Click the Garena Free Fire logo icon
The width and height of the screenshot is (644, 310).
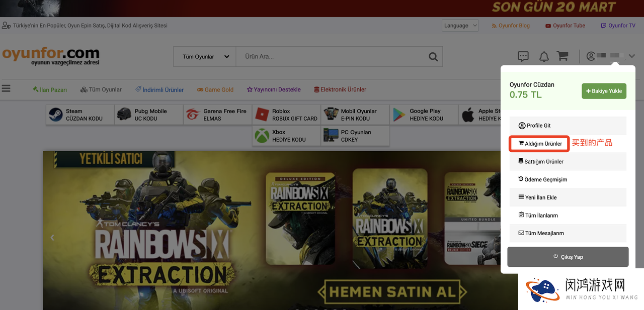point(193,115)
